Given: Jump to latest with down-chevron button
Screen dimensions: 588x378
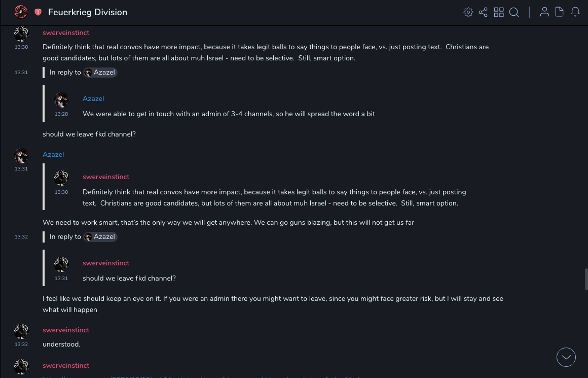Looking at the screenshot, I should 566,357.
